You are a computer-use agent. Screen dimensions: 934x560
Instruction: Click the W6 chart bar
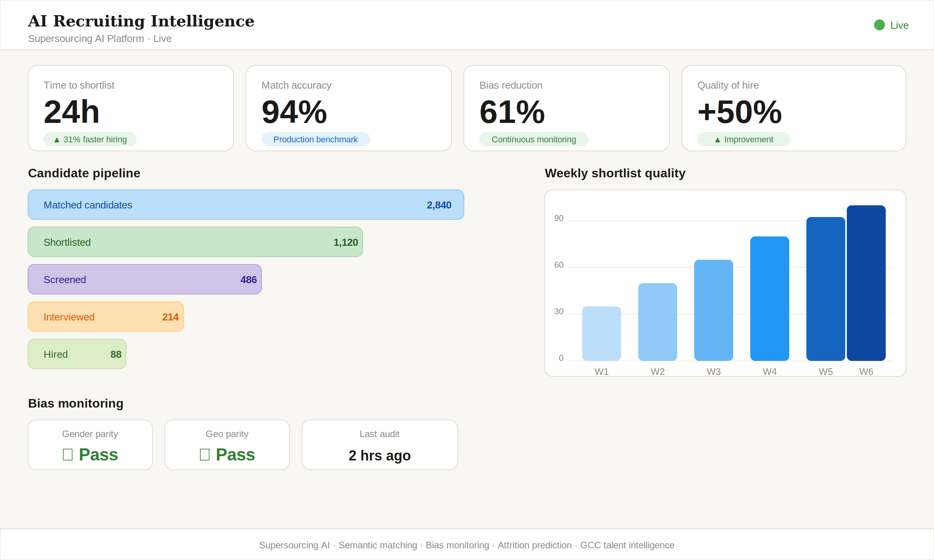pos(866,283)
